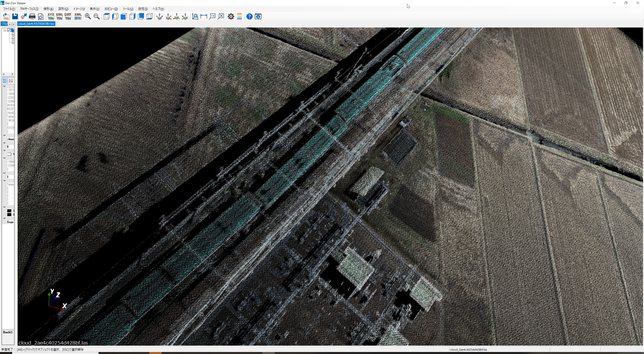644x354 pixels.
Task: Collapse the cloud property group in the panel
Action: (x=4, y=135)
